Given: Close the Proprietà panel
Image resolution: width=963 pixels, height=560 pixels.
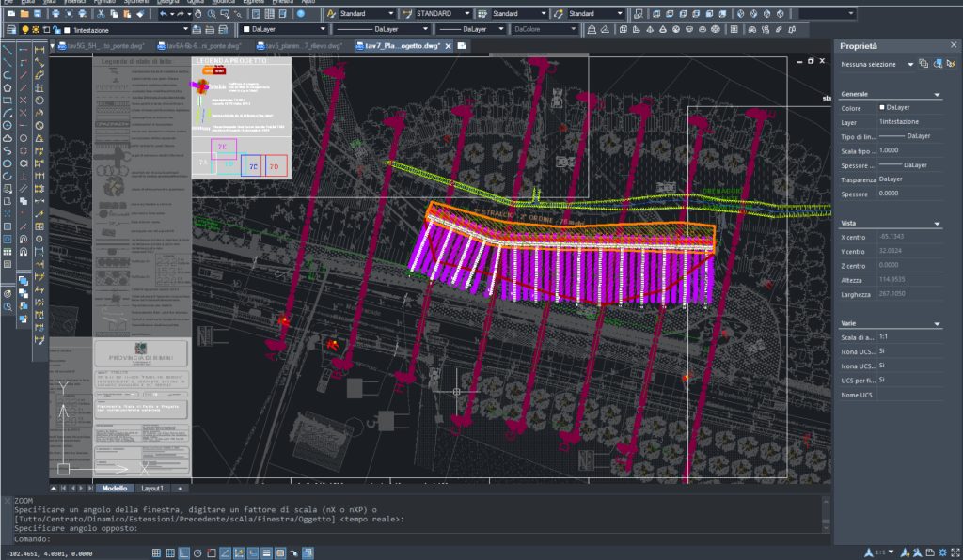Looking at the screenshot, I should [952, 45].
